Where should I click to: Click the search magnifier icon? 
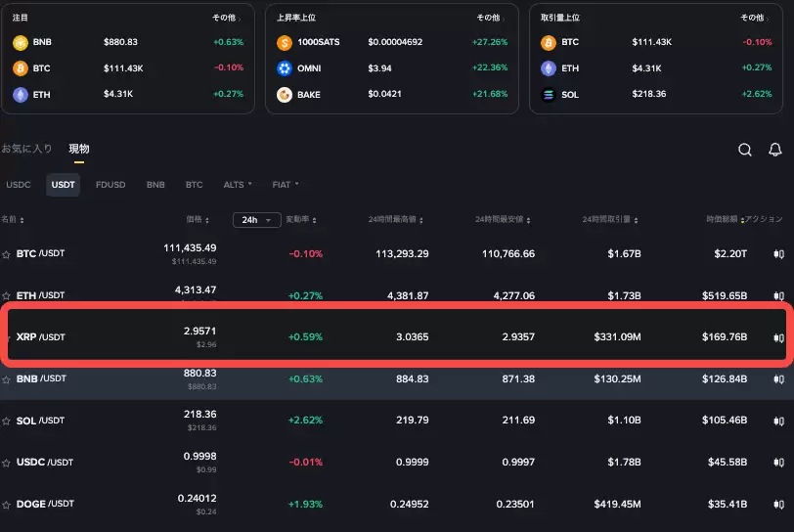[745, 150]
